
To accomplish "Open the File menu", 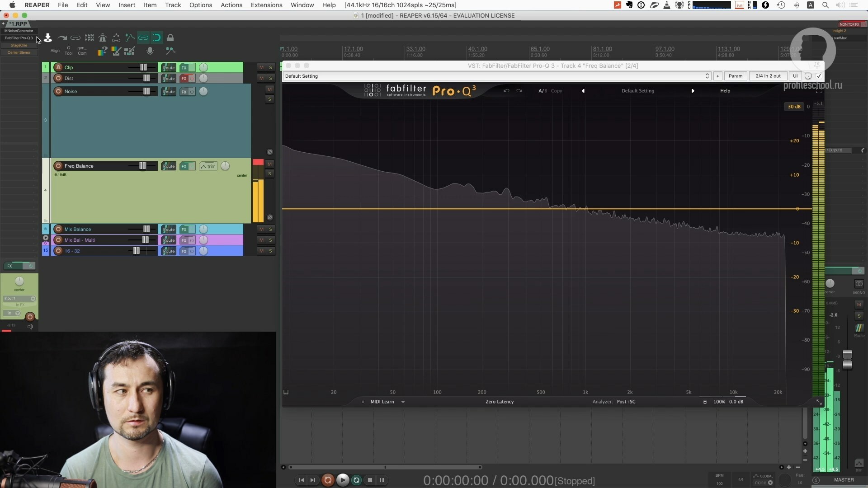I will tap(63, 5).
